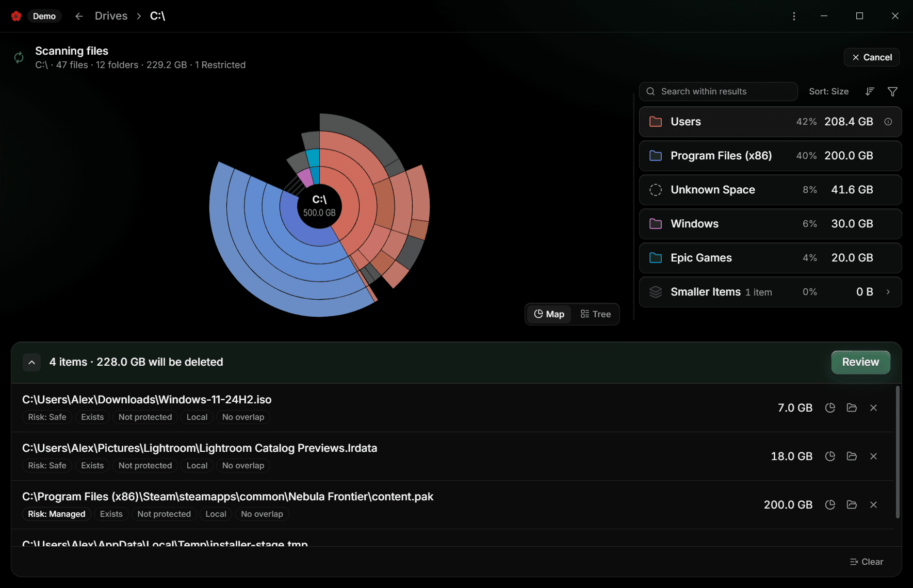Open the filter funnel icon
Screen dimensions: 913x588
click(x=892, y=91)
